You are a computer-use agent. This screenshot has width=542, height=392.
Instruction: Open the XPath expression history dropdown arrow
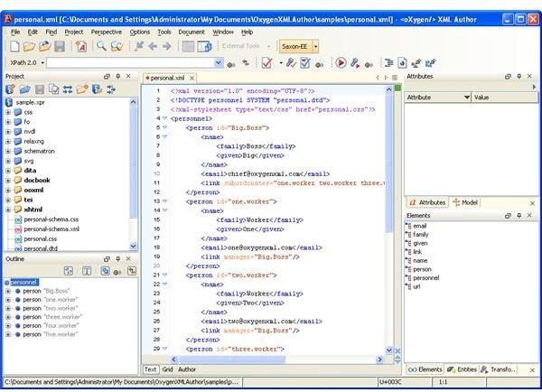coord(219,63)
